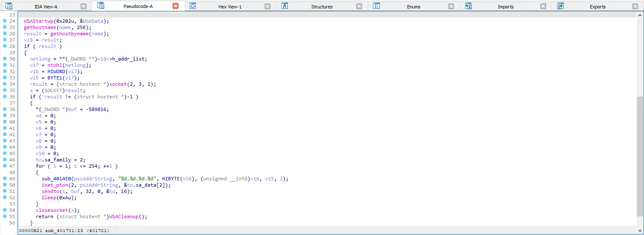
Task: Click the inet_pton function call
Action: pyautogui.click(x=55, y=185)
